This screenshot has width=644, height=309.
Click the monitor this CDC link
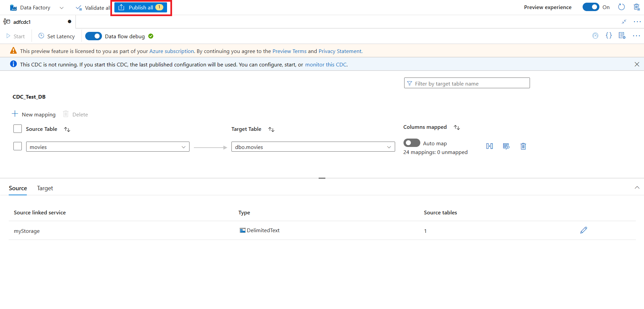pyautogui.click(x=326, y=64)
